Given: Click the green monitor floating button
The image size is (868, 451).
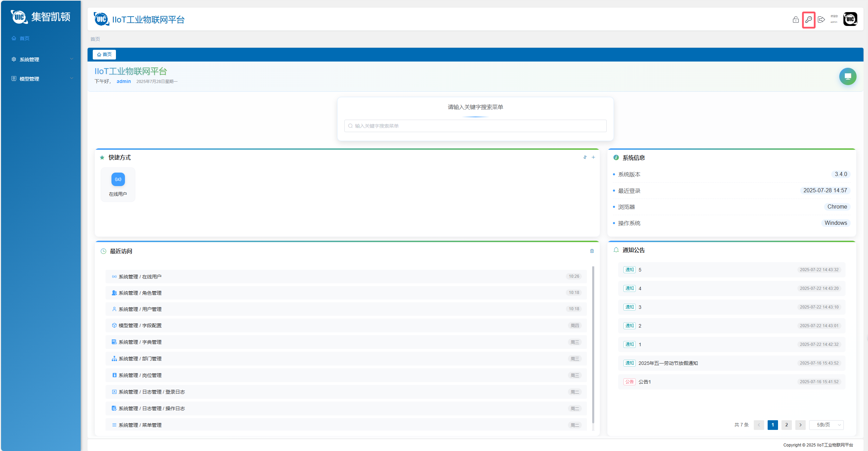Looking at the screenshot, I should (848, 76).
